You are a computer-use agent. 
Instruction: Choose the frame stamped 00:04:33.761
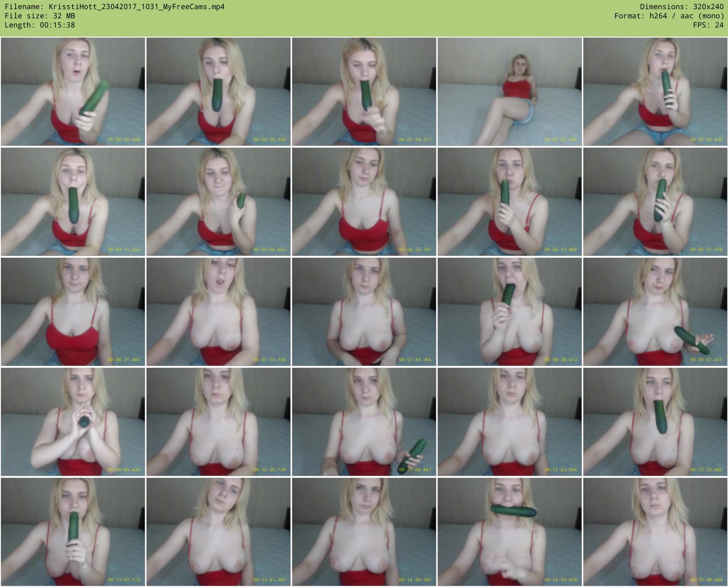pyautogui.click(x=364, y=202)
